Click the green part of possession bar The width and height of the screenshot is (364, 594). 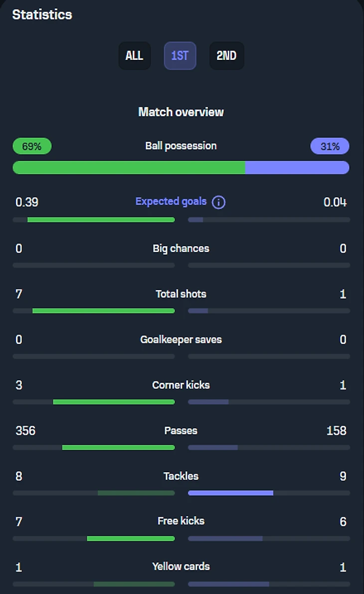click(x=129, y=168)
